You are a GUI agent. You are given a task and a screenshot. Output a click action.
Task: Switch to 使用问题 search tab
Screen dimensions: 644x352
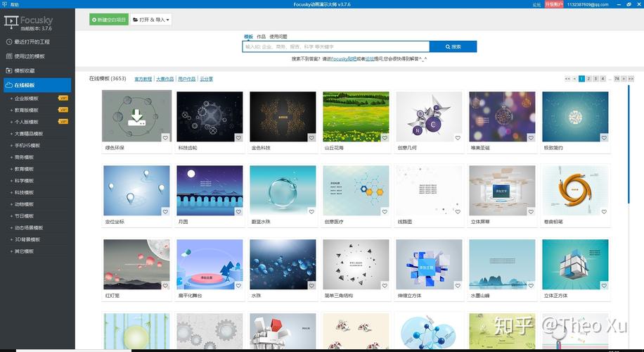coord(278,37)
